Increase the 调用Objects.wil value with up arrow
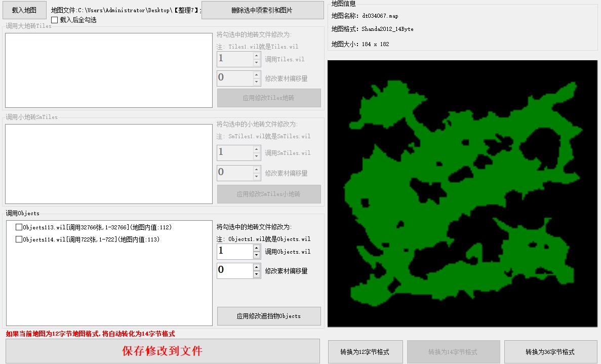Image resolution: width=601 pixels, height=364 pixels. (x=257, y=248)
